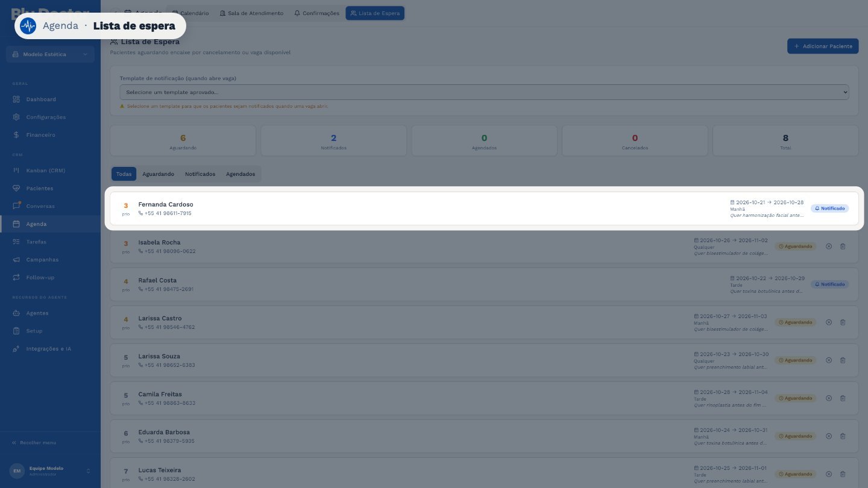868x488 pixels.
Task: Filter list by Aguardando tab
Action: (x=158, y=174)
